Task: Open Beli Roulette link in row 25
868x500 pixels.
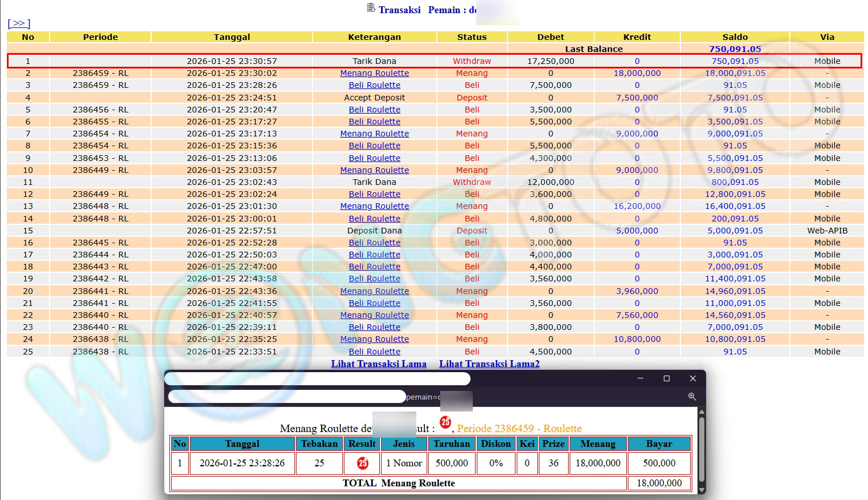Action: pyautogui.click(x=374, y=352)
